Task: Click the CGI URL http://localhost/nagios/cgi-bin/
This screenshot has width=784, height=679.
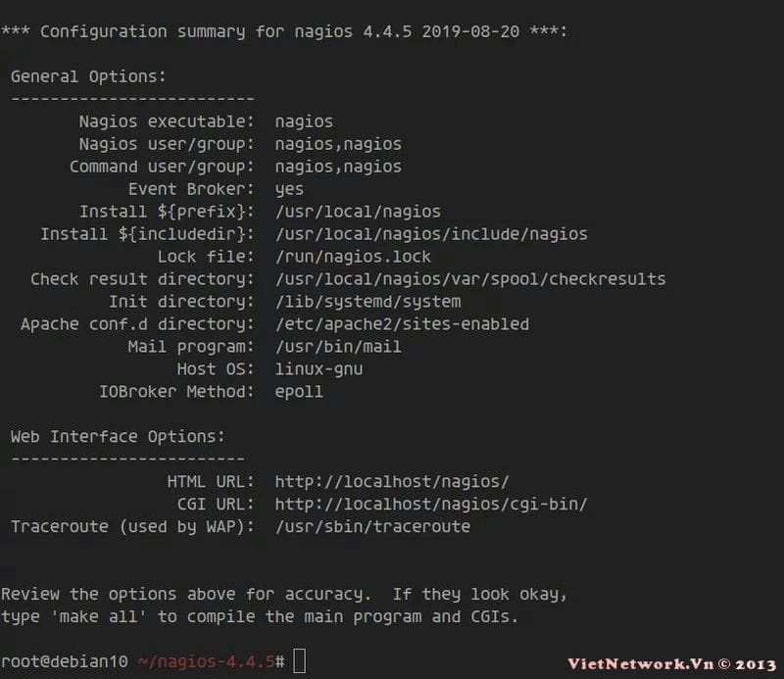Action: [431, 505]
